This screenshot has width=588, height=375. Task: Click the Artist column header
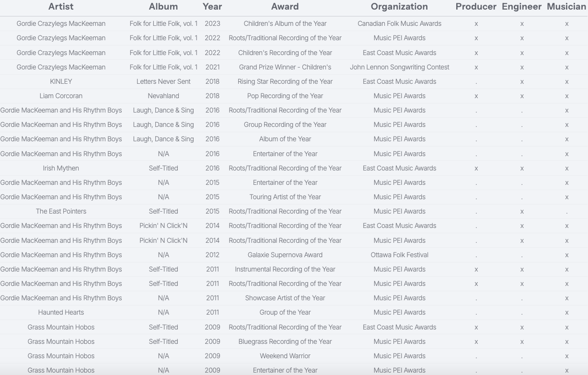click(61, 7)
